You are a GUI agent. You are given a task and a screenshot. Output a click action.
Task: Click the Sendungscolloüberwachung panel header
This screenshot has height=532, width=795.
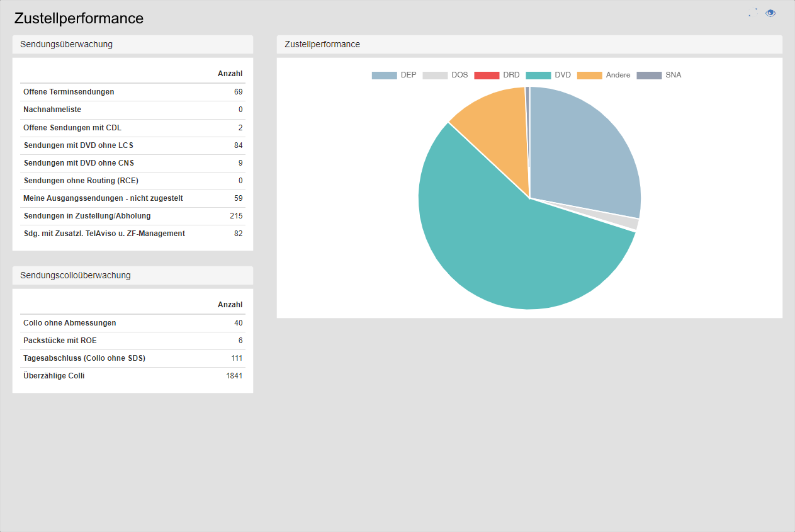(x=133, y=276)
